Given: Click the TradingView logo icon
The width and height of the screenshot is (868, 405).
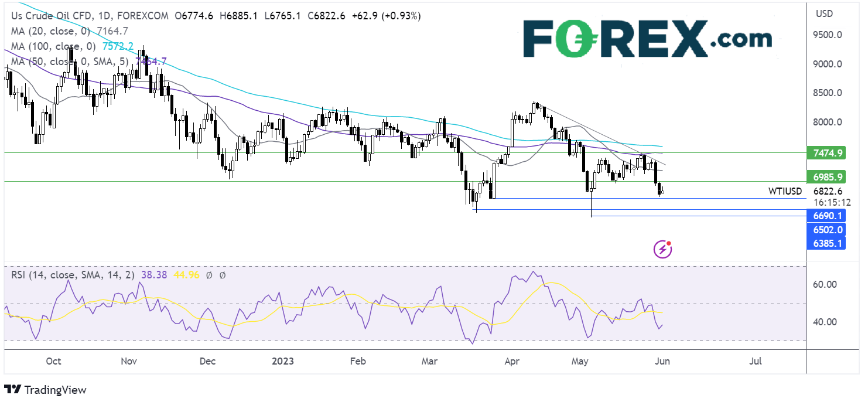Looking at the screenshot, I should pos(13,390).
